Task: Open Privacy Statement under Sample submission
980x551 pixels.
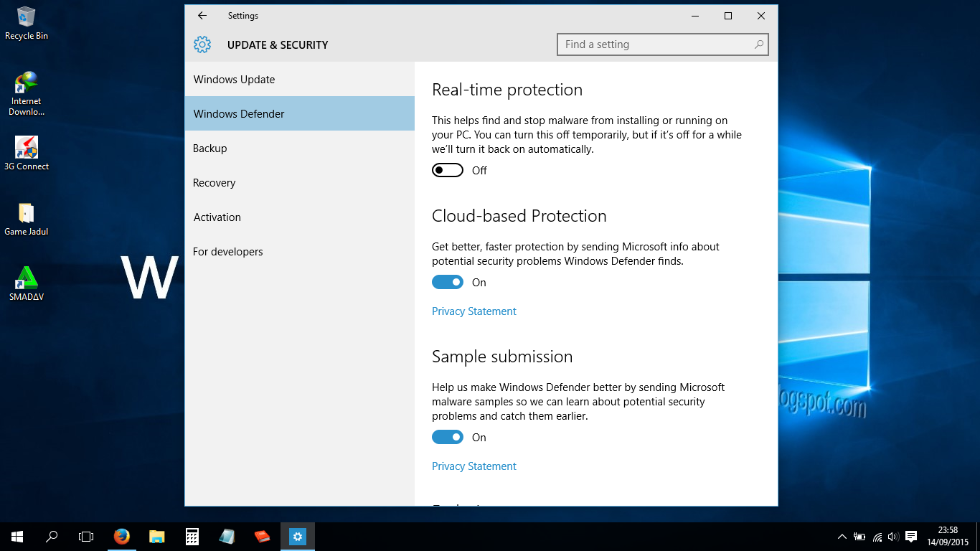Action: (474, 466)
